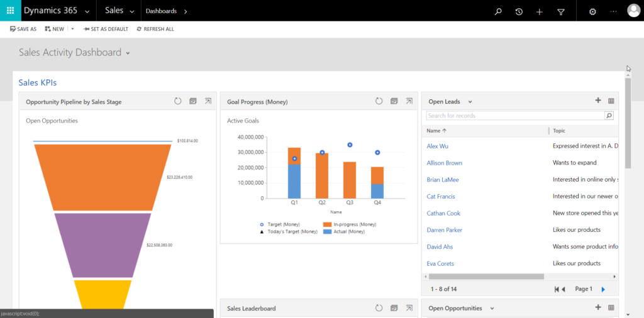This screenshot has width=644, height=318.
Task: Click the quick create plus icon
Action: tap(539, 11)
